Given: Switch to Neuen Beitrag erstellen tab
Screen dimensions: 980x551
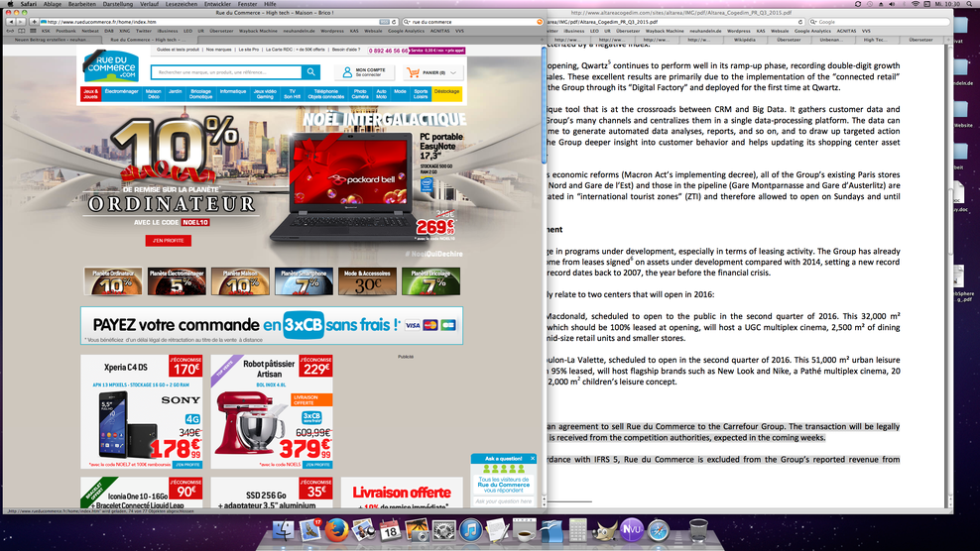Looking at the screenshot, I should [52, 40].
